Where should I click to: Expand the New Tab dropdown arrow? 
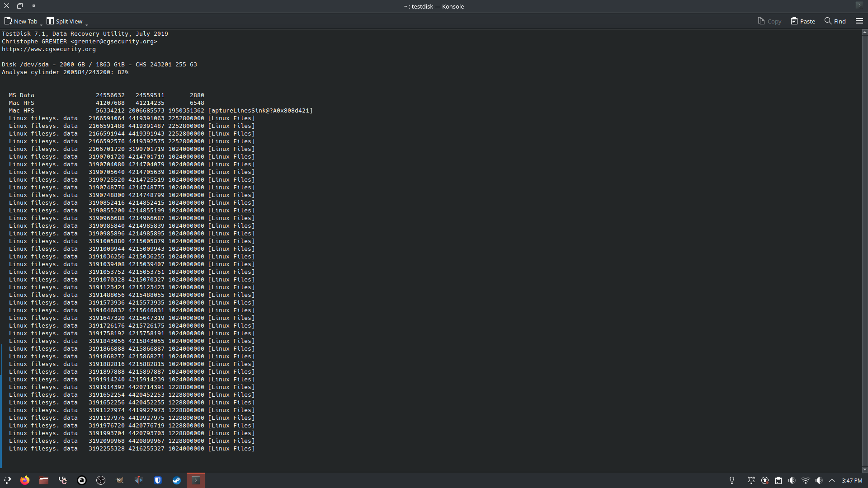click(41, 24)
